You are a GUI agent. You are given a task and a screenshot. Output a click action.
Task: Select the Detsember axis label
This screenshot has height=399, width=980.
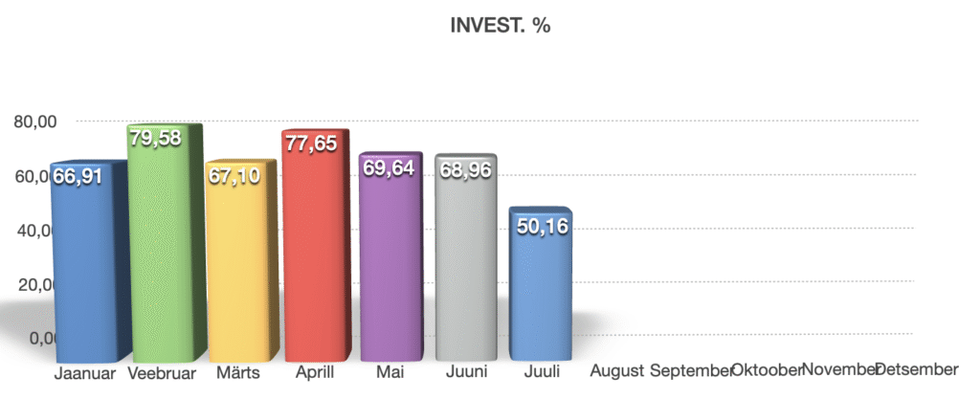pos(916,370)
